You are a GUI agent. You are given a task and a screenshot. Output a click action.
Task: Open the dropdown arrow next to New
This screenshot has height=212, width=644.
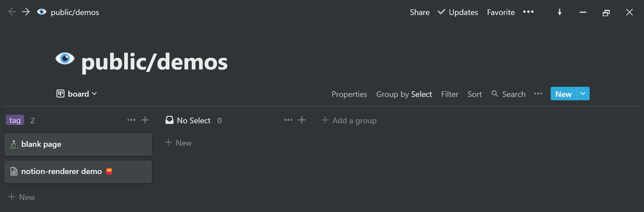tap(583, 94)
